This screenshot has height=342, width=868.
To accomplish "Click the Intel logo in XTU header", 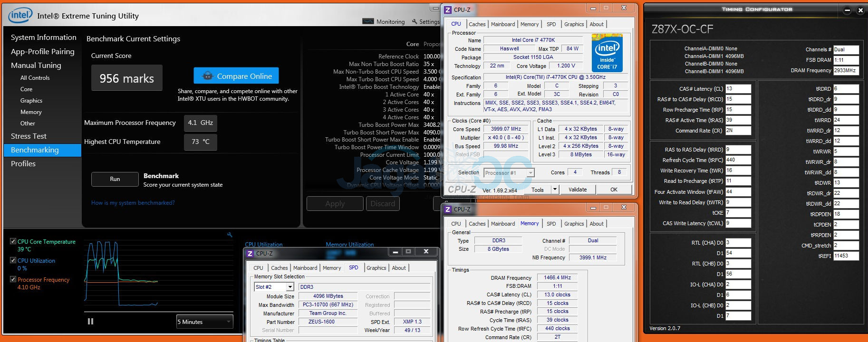I will [20, 15].
